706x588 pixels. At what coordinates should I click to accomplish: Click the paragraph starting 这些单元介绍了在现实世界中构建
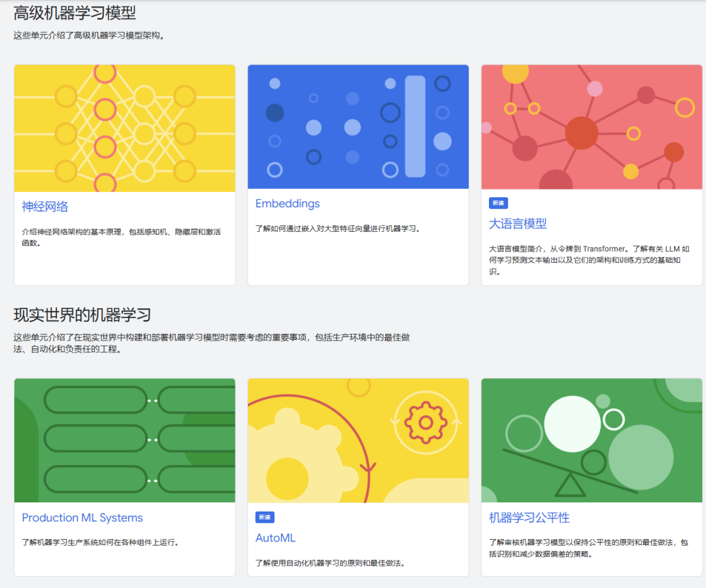pos(212,343)
